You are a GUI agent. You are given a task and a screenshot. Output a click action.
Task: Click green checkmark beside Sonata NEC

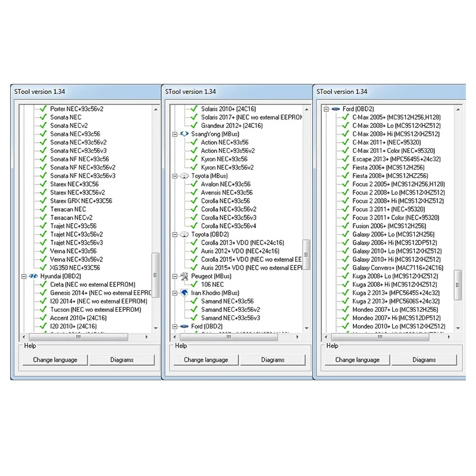[43, 117]
